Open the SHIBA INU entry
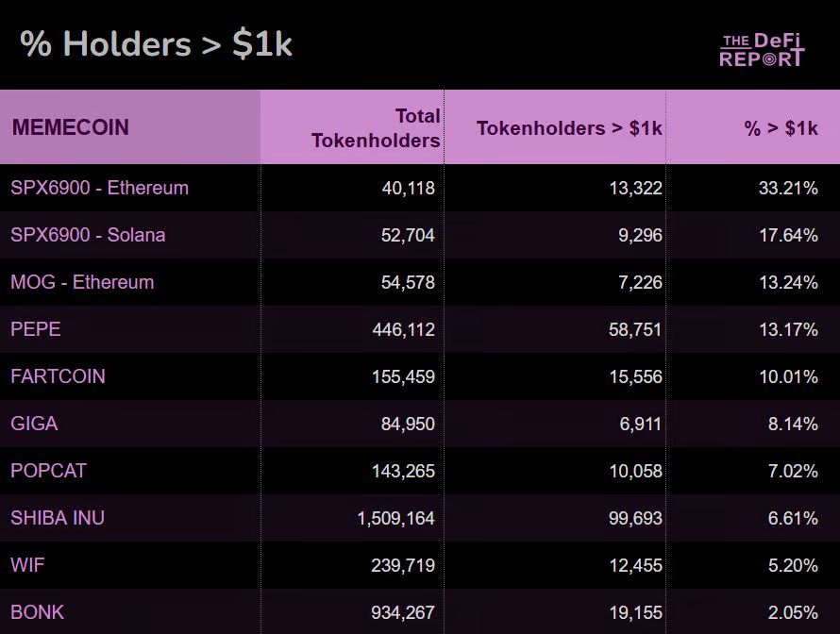The width and height of the screenshot is (840, 634). pyautogui.click(x=58, y=518)
